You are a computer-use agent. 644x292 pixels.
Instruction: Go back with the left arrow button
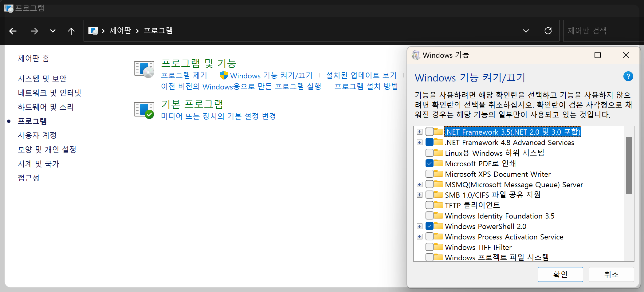13,31
